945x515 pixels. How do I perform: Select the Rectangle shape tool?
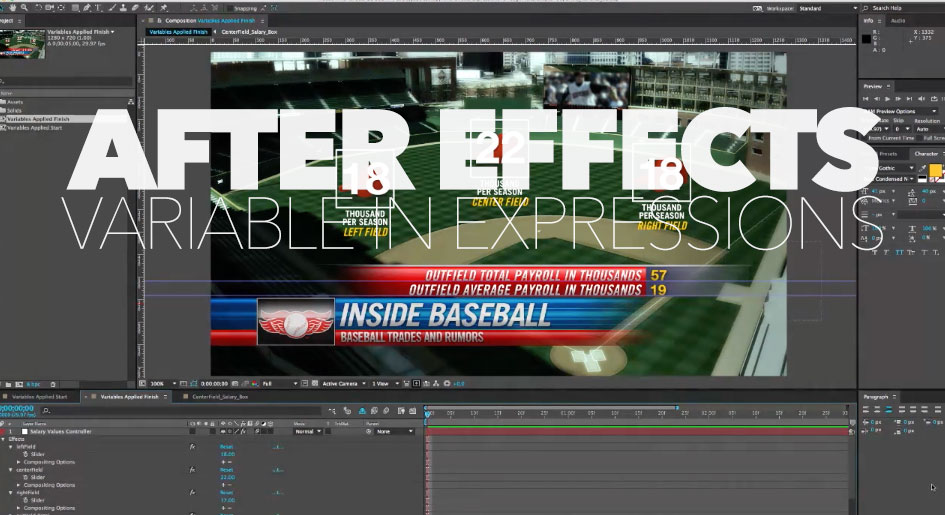[75, 8]
